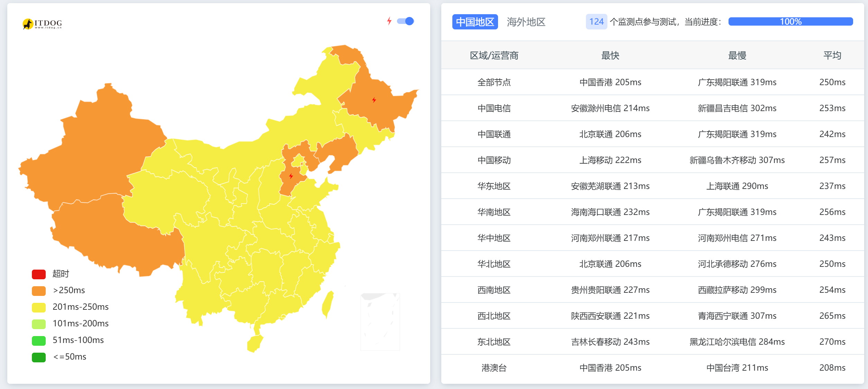This screenshot has width=868, height=389.
Task: Click the ITDOG logo
Action: 42,24
